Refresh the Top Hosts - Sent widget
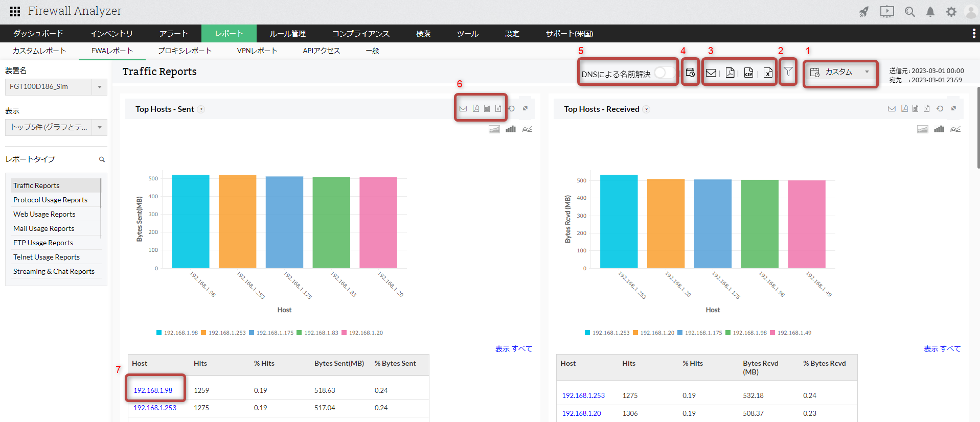This screenshot has width=980, height=422. tap(511, 108)
